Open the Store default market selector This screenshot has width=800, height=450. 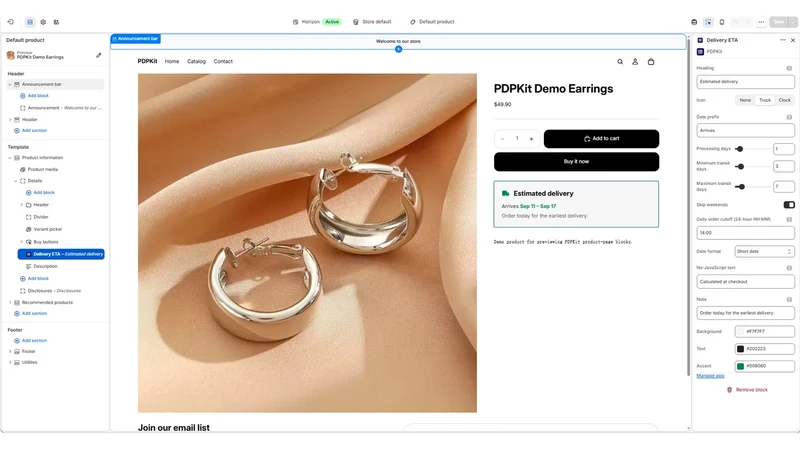click(x=372, y=22)
